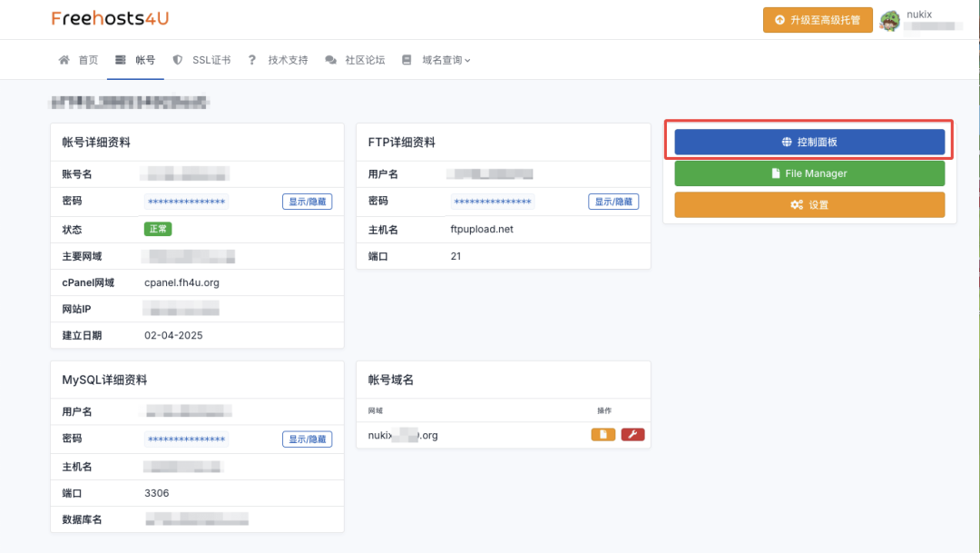This screenshot has width=980, height=553.
Task: Click the Freehosts4U logo
Action: tap(110, 19)
